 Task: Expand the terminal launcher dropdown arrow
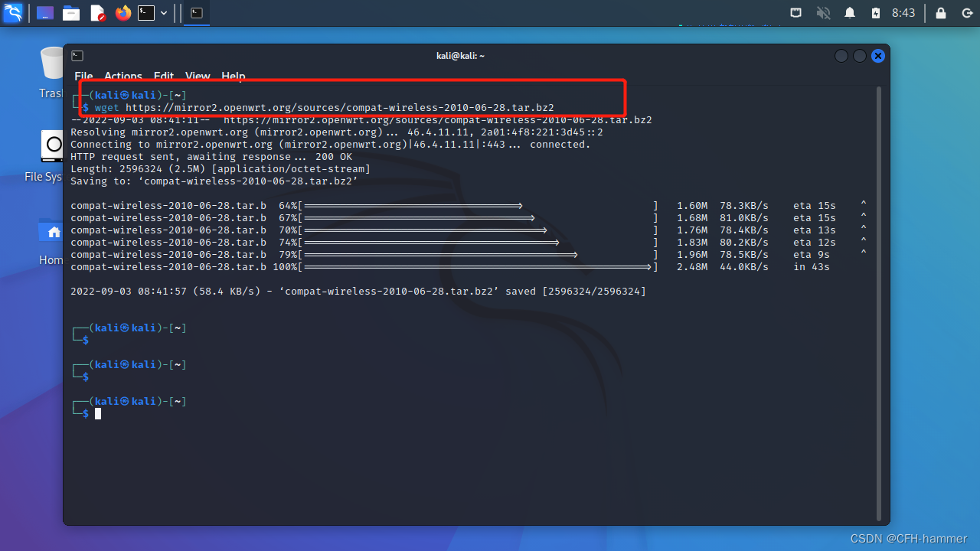point(163,12)
